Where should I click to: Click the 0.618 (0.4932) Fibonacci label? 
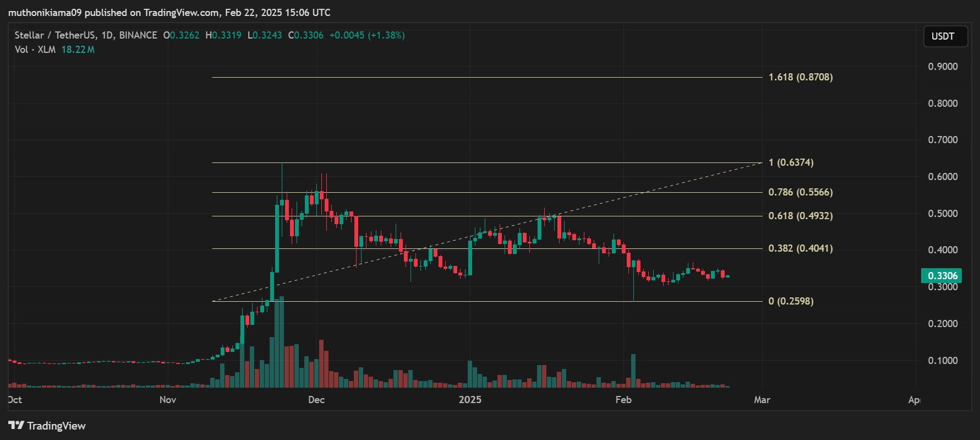click(801, 216)
